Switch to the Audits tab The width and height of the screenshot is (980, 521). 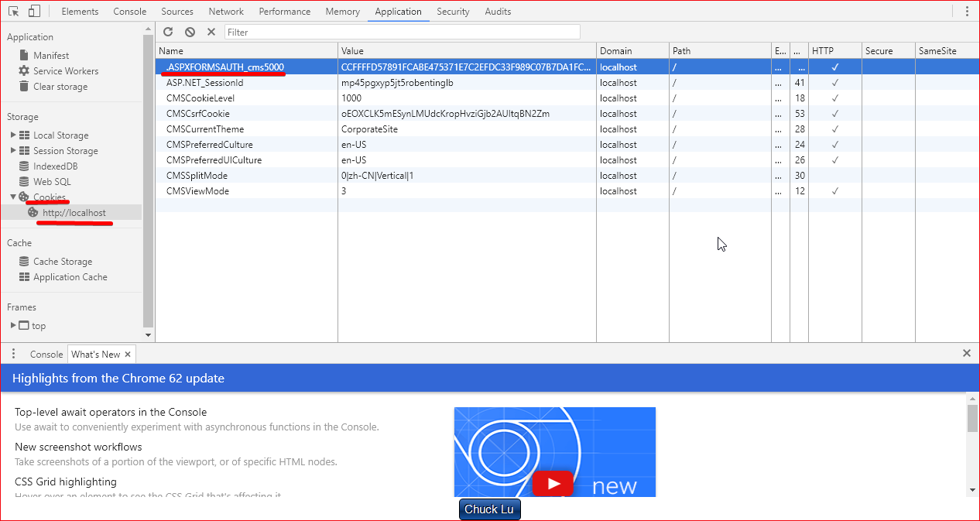[498, 12]
